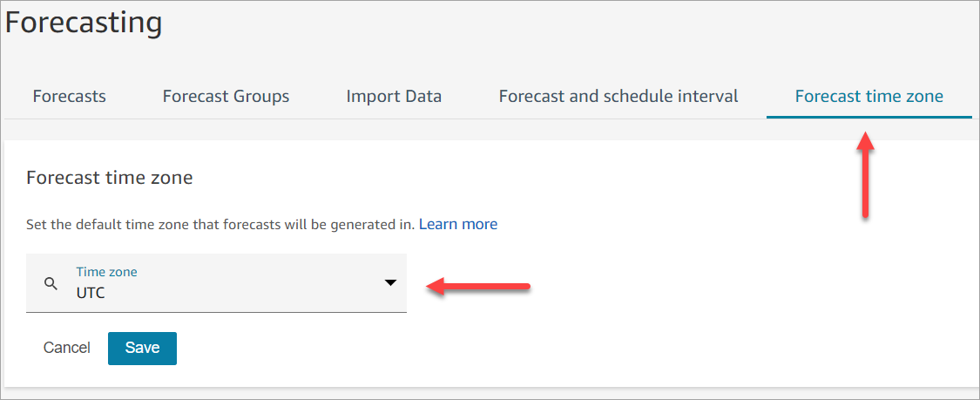Click blank panel area right of Save
This screenshot has width=980, height=400.
(523, 348)
